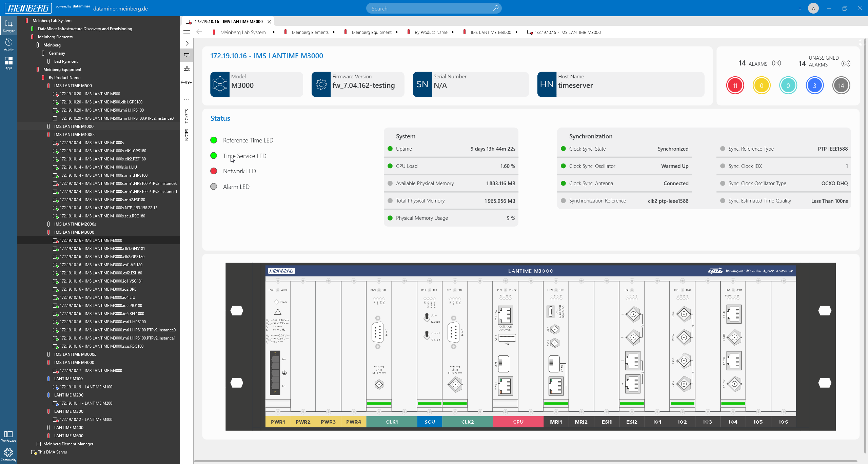Image resolution: width=868 pixels, height=464 pixels.
Task: Click the Meinberg logo in header
Action: pyautogui.click(x=28, y=8)
